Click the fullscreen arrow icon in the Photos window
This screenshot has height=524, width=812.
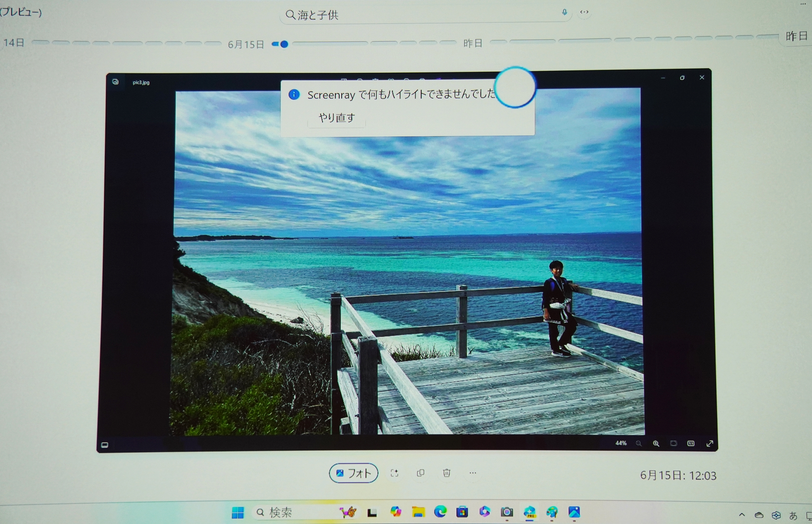click(709, 444)
